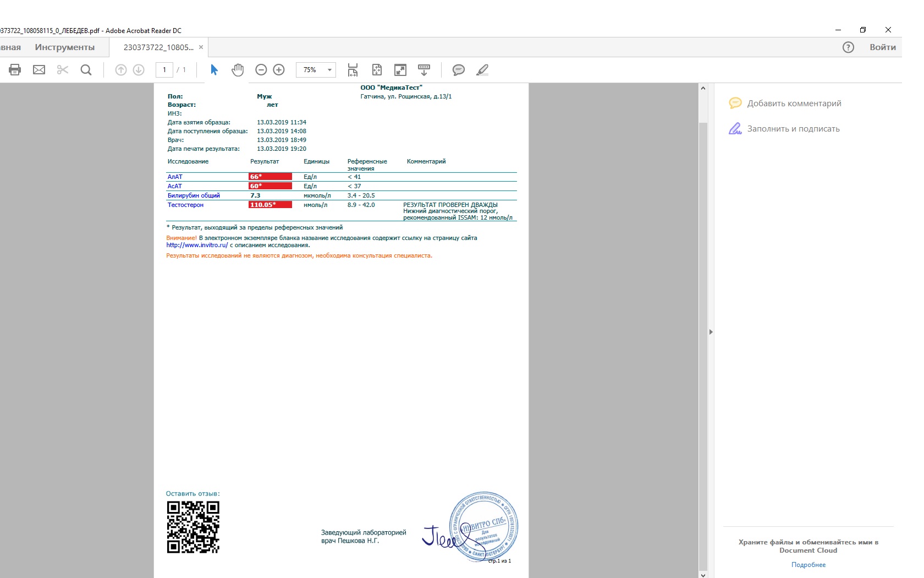Open the Подробнее Document Cloud link
Viewport: 924px width, 578px height.
808,565
